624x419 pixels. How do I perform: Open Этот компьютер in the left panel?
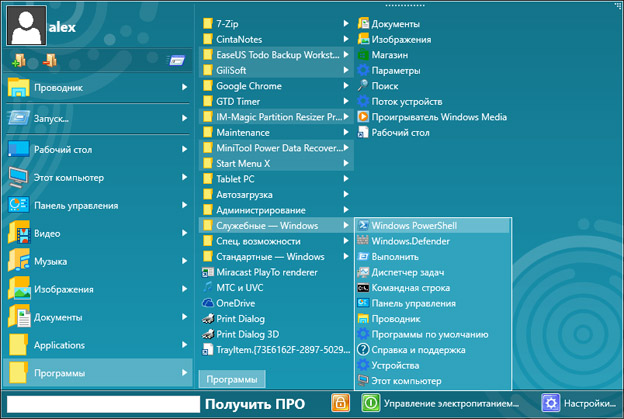(97, 177)
